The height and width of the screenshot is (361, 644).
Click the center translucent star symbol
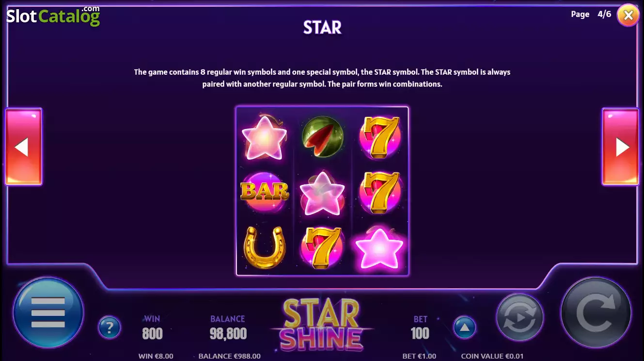322,193
